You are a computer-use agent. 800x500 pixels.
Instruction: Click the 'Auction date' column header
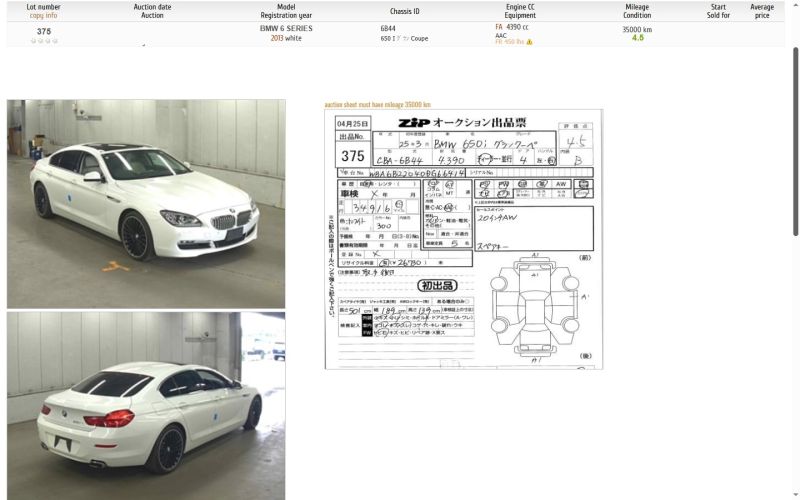[153, 11]
